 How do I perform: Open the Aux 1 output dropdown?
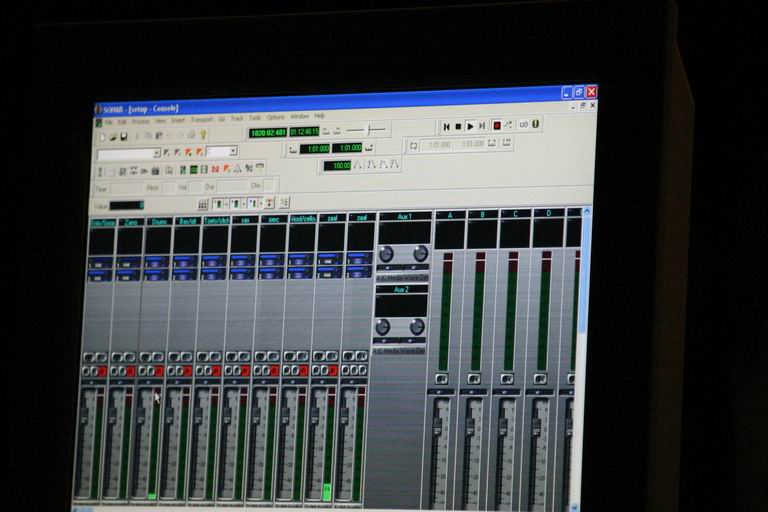tap(401, 277)
